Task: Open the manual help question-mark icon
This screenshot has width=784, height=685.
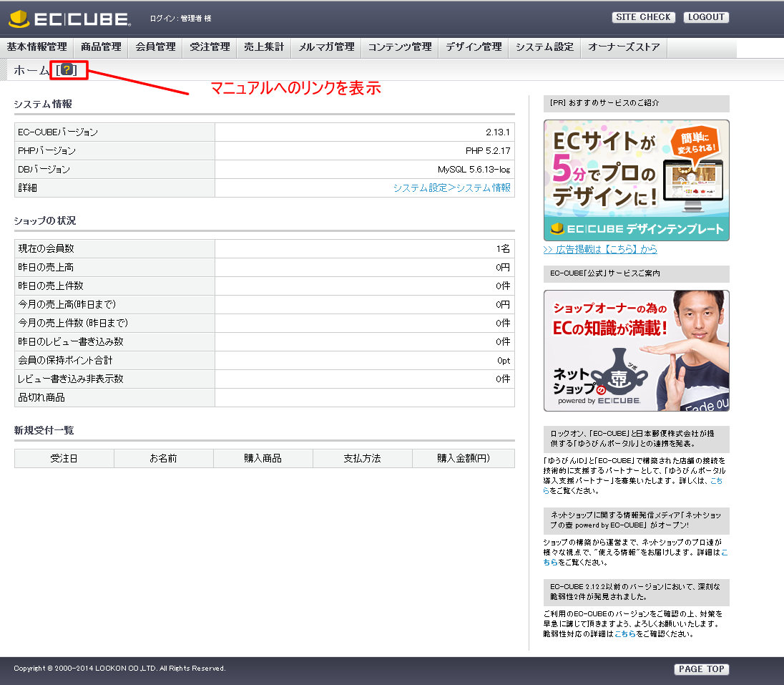Action: pyautogui.click(x=67, y=69)
